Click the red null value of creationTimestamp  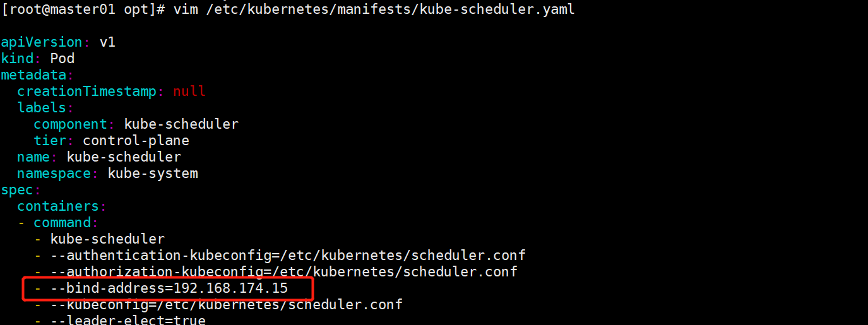click(189, 92)
